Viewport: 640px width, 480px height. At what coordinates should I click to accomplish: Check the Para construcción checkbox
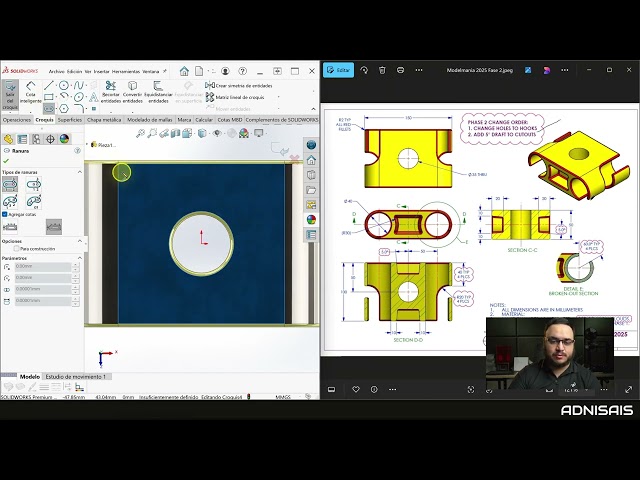(x=16, y=249)
